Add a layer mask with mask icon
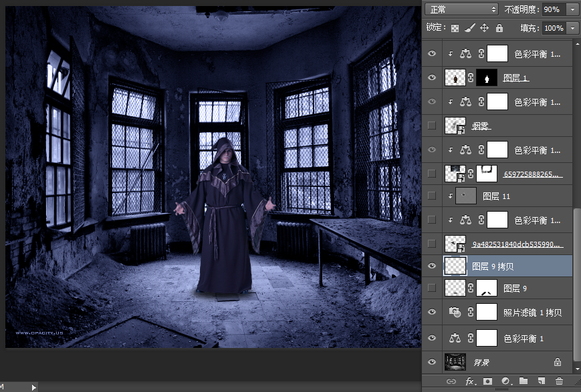Screen dimensions: 581x392 click(x=488, y=381)
